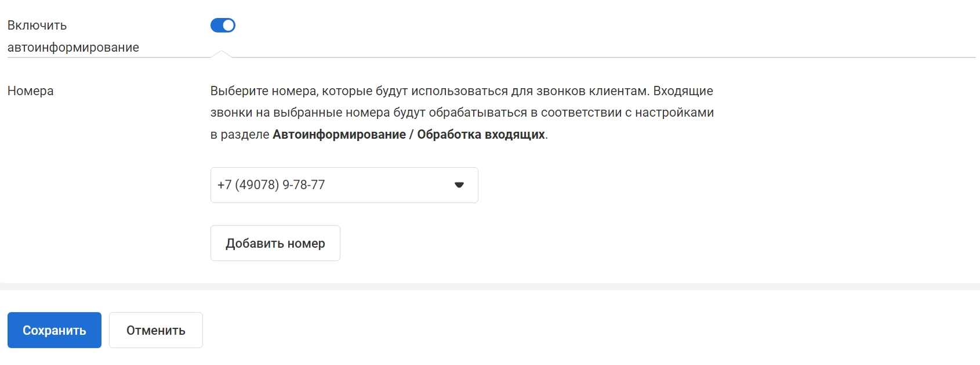The height and width of the screenshot is (365, 980).
Task: Click 'Обработка входящих' in the description
Action: (481, 135)
